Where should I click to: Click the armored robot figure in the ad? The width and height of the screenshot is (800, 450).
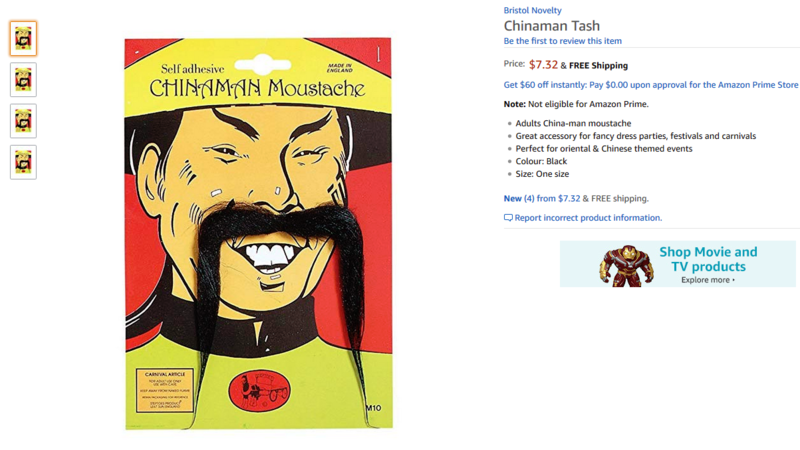pyautogui.click(x=626, y=265)
